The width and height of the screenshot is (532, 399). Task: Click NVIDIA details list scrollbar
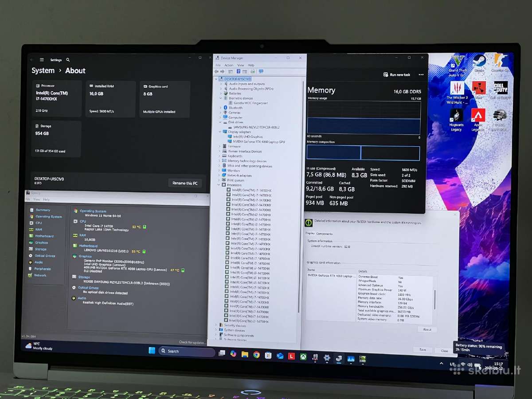434,300
